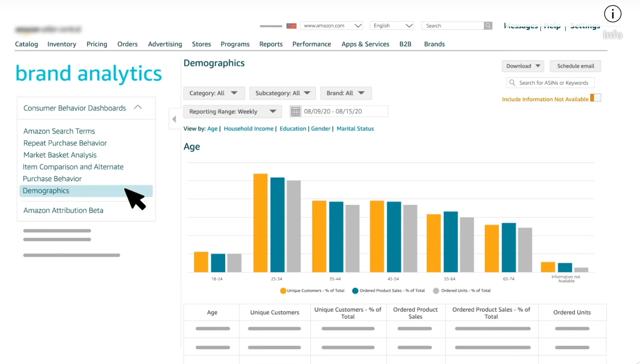
Task: Click the top Search input field
Action: pyautogui.click(x=453, y=26)
